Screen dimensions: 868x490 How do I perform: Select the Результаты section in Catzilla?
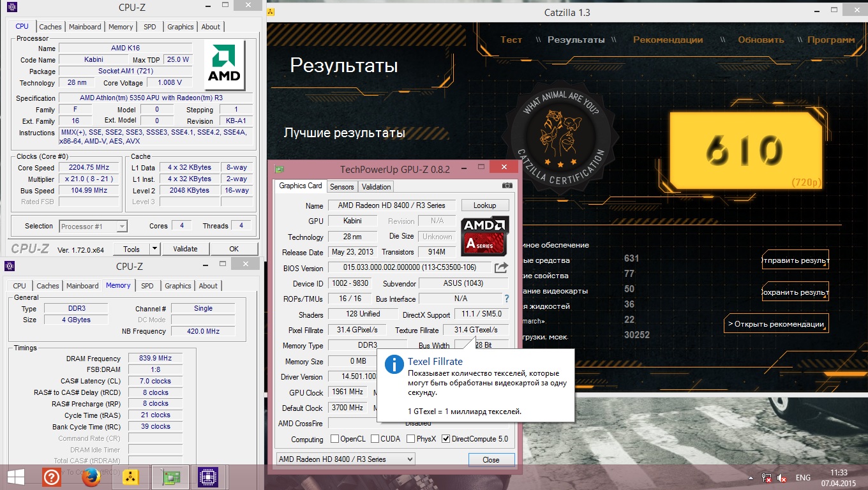[576, 40]
